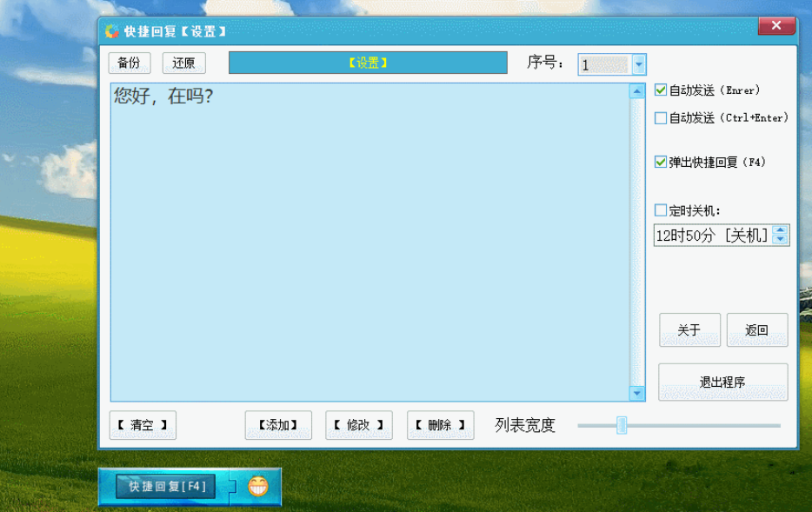Click the 返回 button
The width and height of the screenshot is (812, 512).
757,329
